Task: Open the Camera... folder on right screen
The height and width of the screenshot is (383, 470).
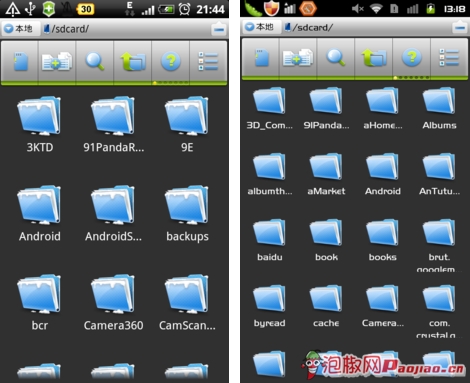Action: 383,306
